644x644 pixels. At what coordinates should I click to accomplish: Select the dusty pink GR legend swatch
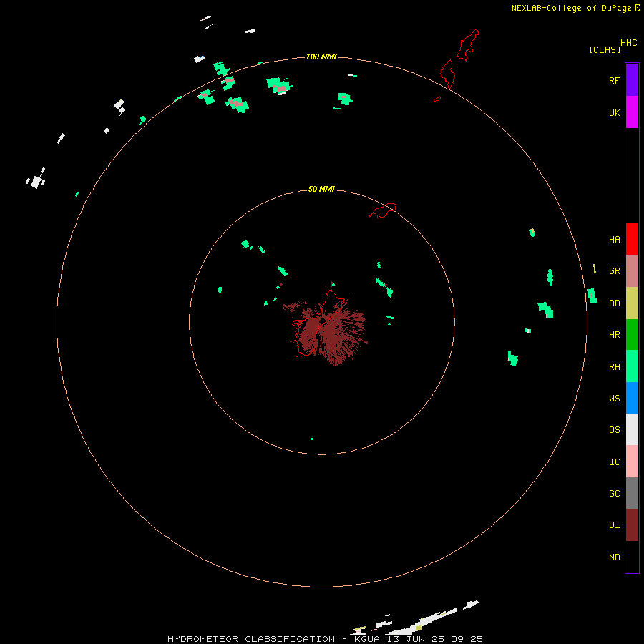(x=632, y=271)
